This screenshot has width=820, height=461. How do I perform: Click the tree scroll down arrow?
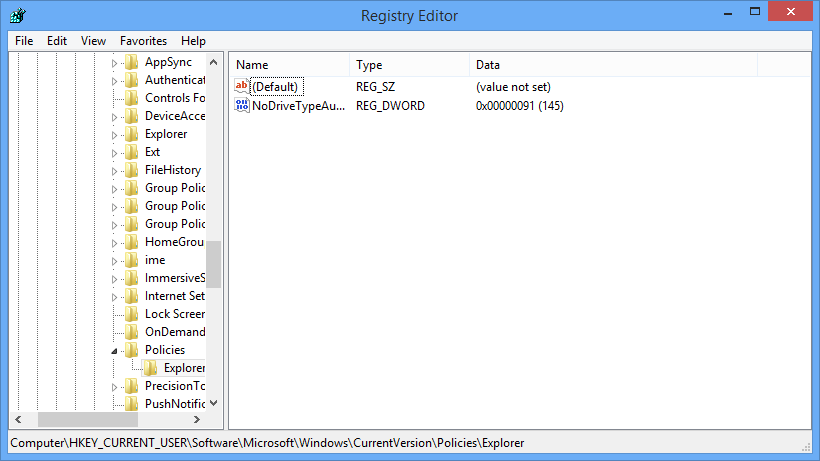point(213,403)
